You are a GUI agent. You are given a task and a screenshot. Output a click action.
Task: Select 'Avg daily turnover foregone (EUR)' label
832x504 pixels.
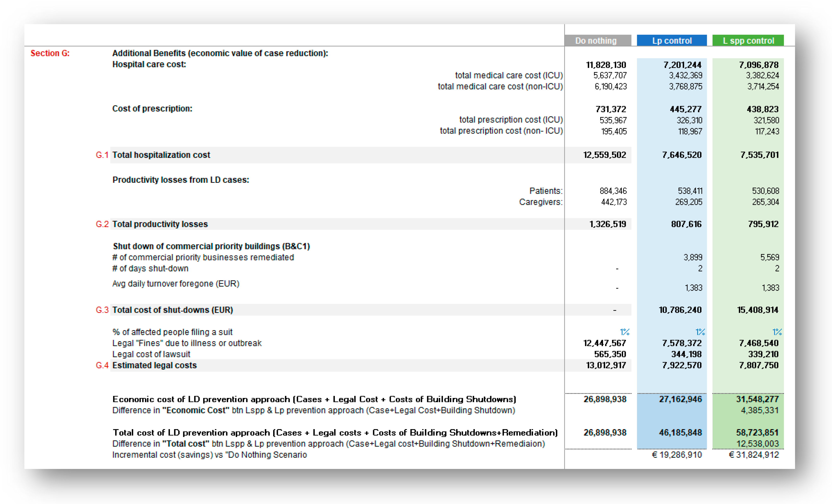[175, 284]
